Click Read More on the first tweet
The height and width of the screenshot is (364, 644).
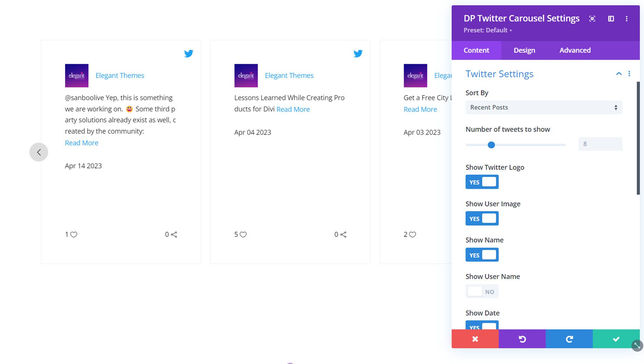coord(82,143)
